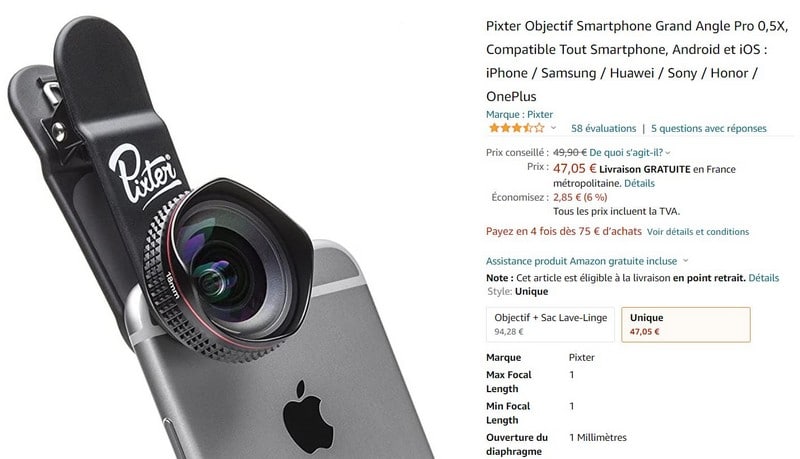
Task: Click Payez en 4 fois offer text
Action: coord(564,231)
